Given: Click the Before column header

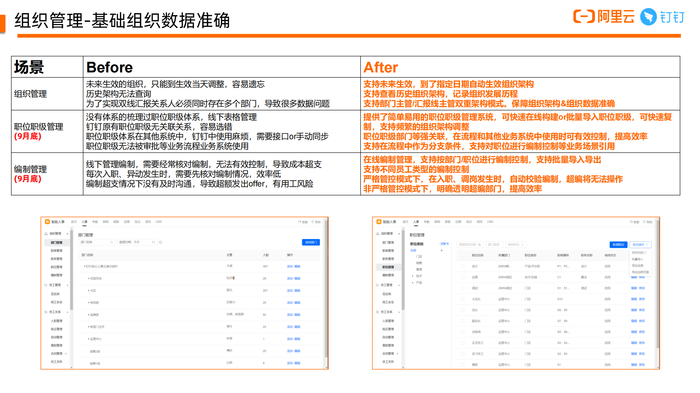Looking at the screenshot, I should 221,67.
